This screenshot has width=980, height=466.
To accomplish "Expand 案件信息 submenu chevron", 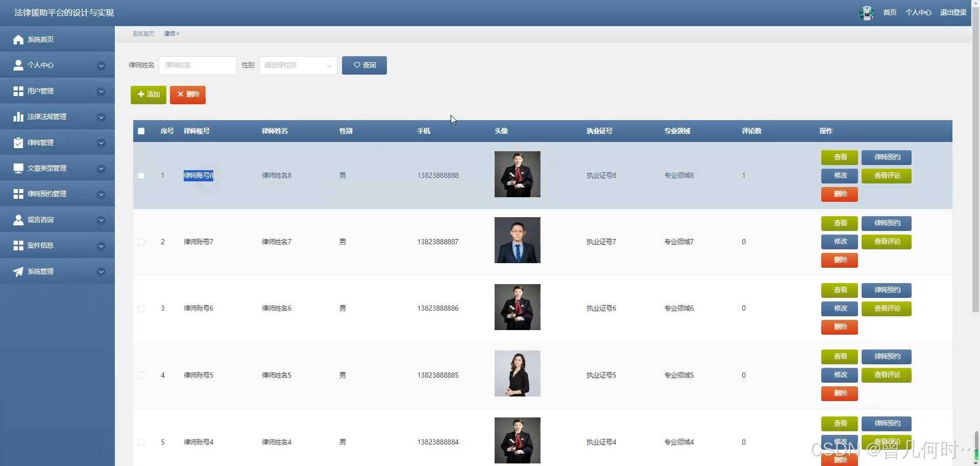I will (x=101, y=246).
